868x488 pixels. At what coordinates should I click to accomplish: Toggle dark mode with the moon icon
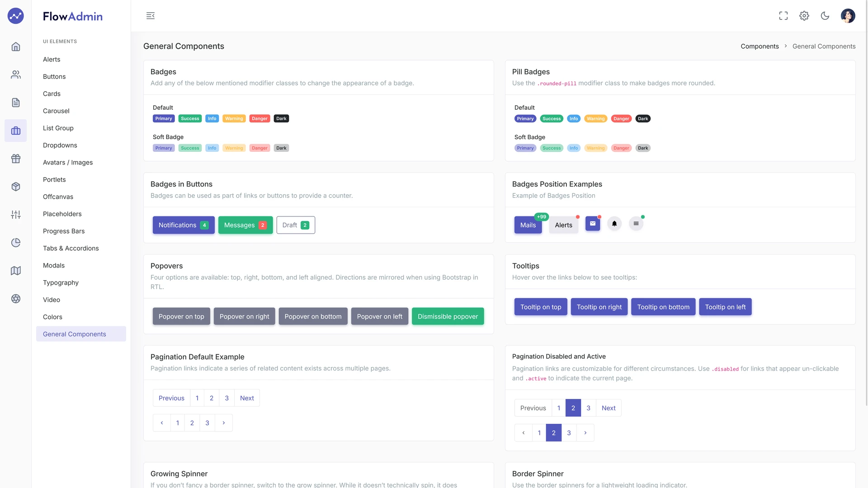825,16
